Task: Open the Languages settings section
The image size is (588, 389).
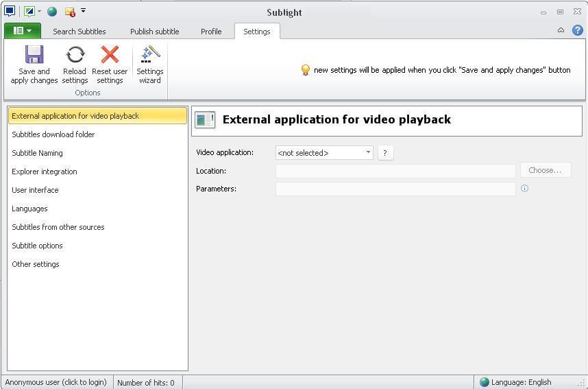Action: 97,209
